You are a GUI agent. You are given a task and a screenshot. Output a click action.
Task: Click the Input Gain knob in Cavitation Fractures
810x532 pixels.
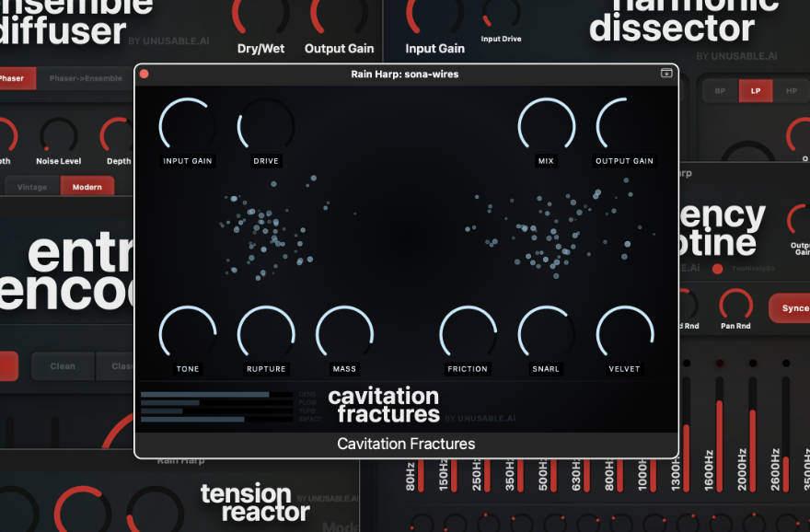tap(188, 125)
